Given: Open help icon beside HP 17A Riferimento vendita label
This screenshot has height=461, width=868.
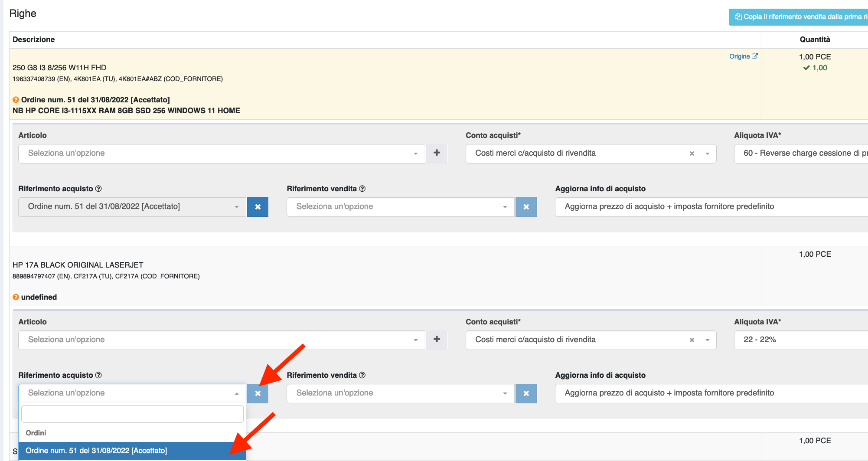Looking at the screenshot, I should click(362, 375).
